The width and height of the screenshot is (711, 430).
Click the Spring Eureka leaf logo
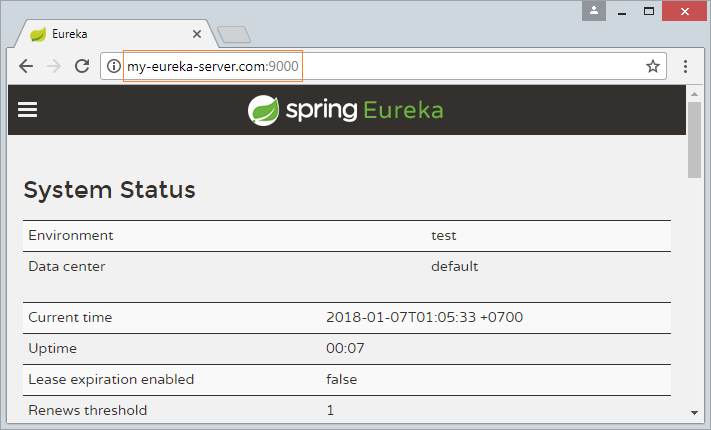click(263, 110)
